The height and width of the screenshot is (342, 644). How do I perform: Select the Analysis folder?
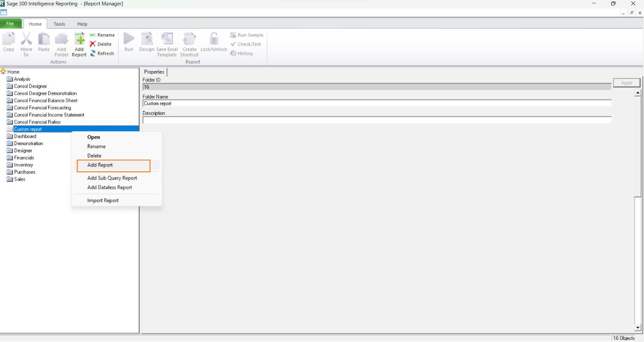coord(22,79)
